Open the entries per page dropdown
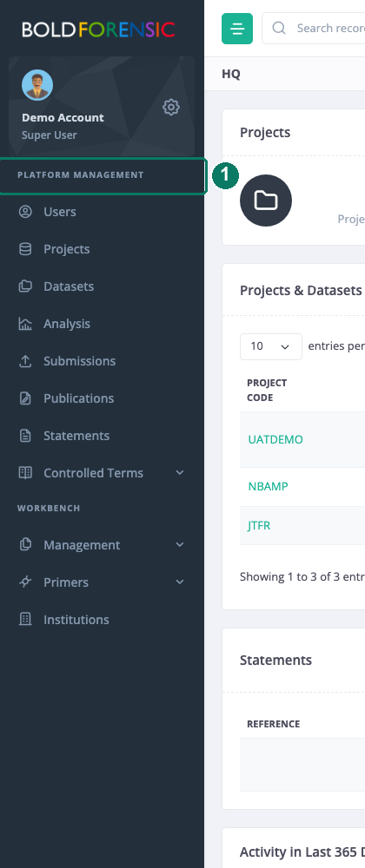The width and height of the screenshot is (365, 868). 271,346
